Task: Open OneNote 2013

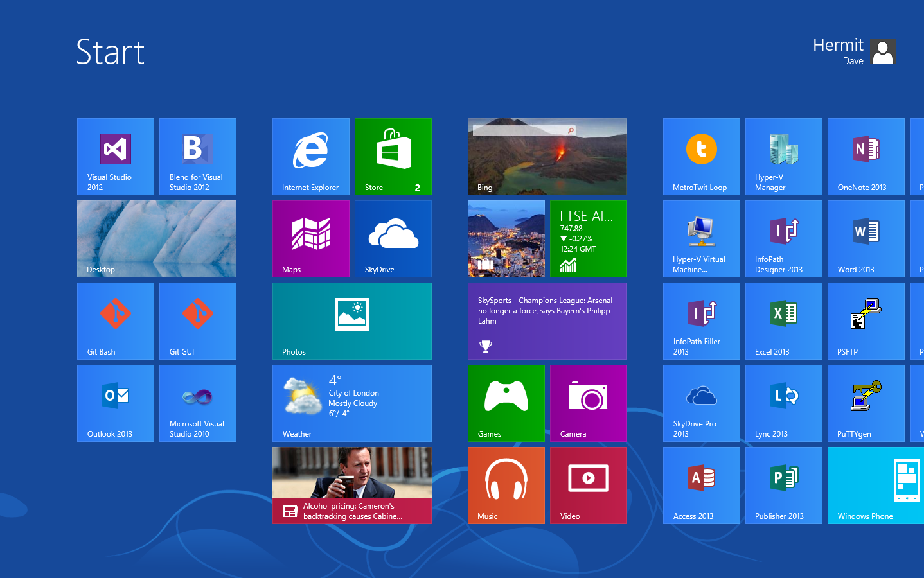Action: (866, 157)
